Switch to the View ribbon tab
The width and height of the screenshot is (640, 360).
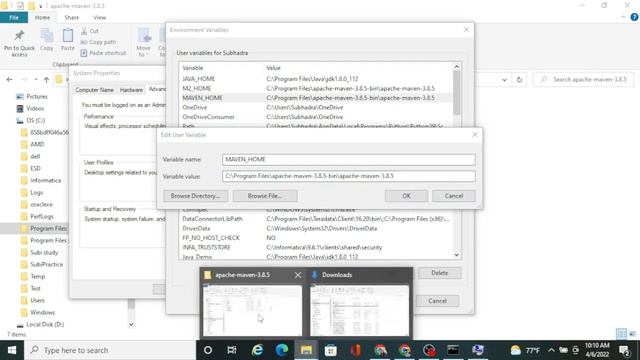pos(100,18)
